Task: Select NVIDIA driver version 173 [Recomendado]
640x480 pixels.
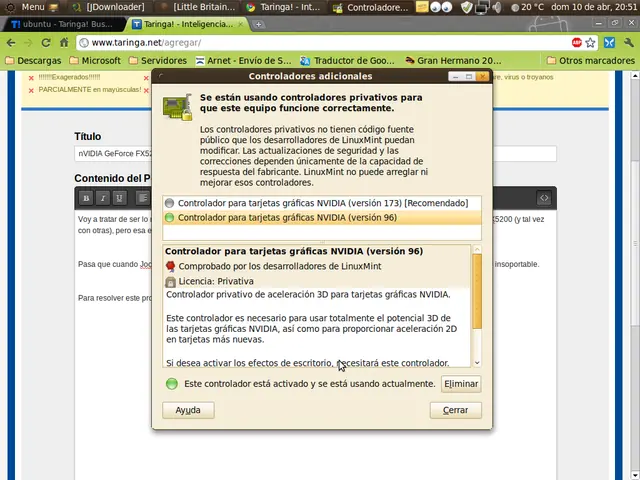Action: [x=322, y=203]
